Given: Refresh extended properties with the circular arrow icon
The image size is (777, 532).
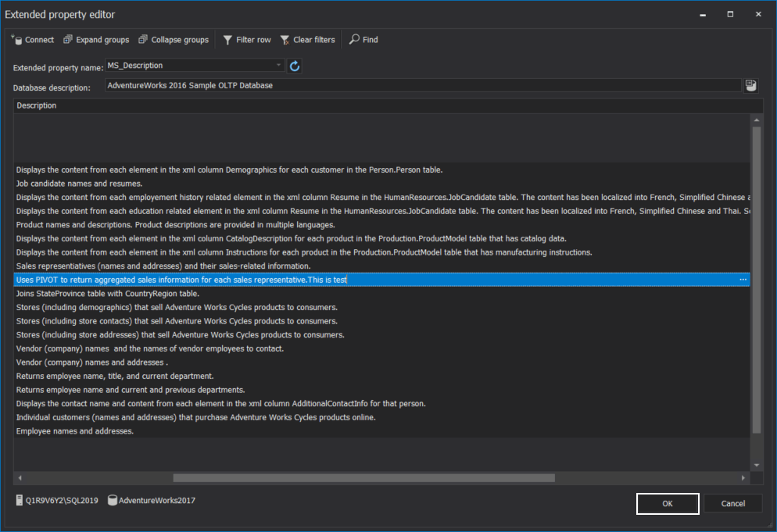Looking at the screenshot, I should tap(295, 66).
